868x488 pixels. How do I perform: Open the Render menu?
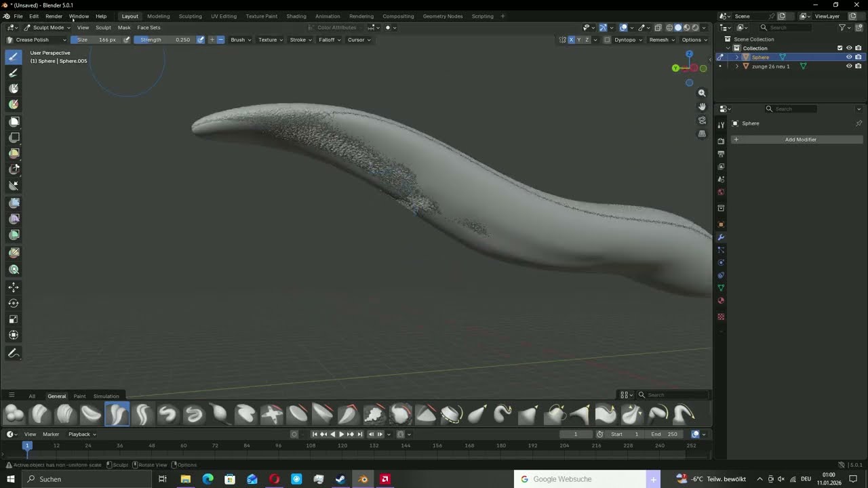tap(54, 16)
